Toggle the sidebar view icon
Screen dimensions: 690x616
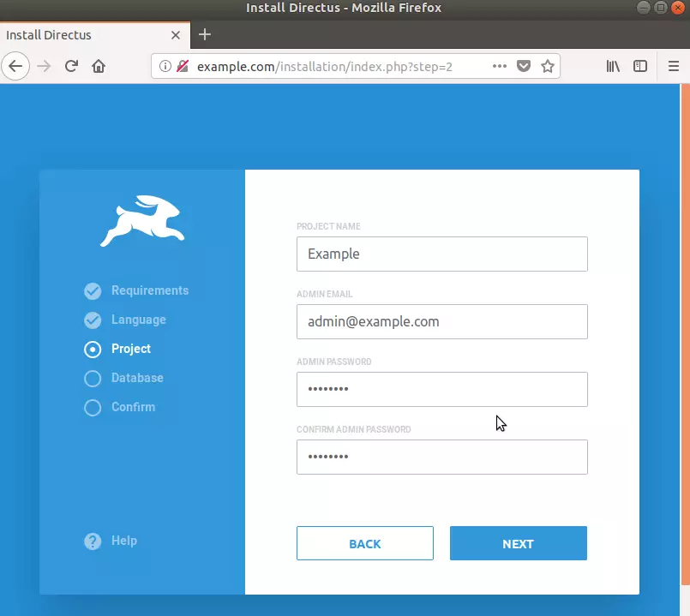coord(640,67)
